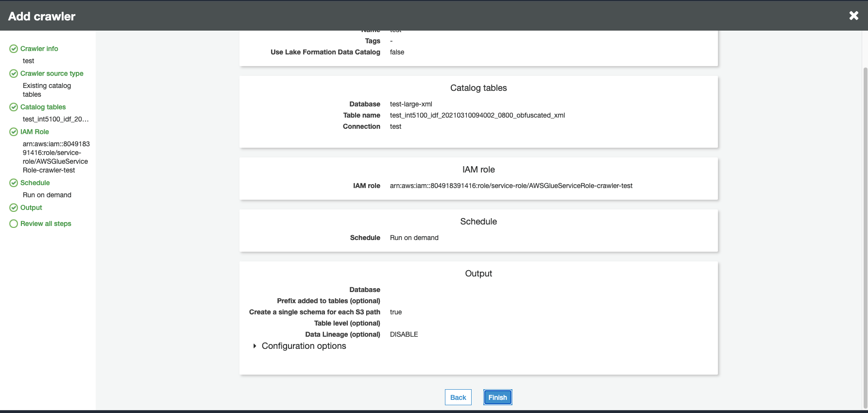The width and height of the screenshot is (868, 413).
Task: Select the Output step link
Action: [31, 208]
